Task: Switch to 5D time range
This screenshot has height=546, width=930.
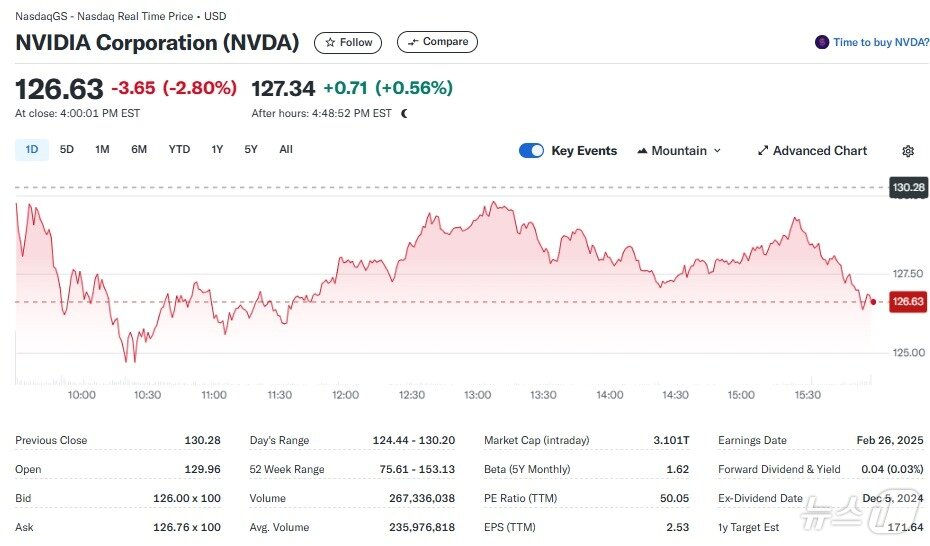Action: [x=67, y=150]
